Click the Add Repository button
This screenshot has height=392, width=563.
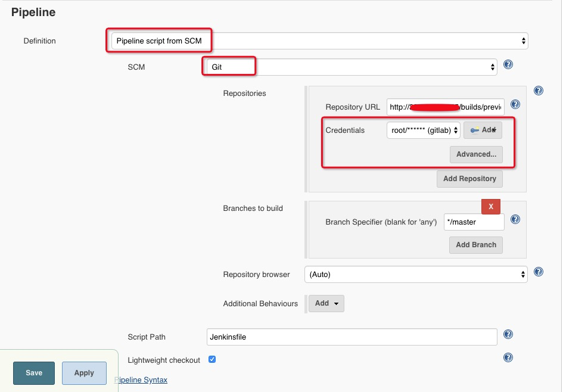tap(469, 179)
